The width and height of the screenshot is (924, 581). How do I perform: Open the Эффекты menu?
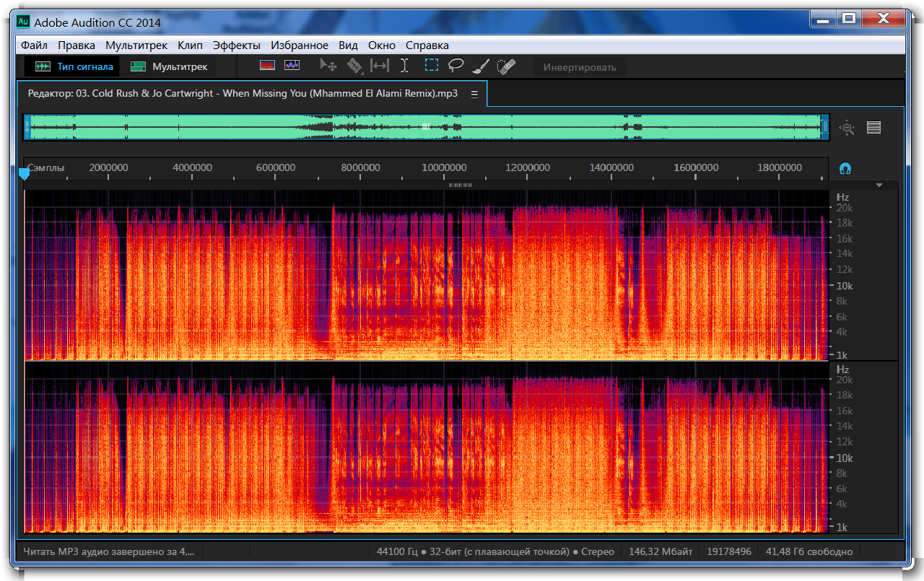[236, 45]
